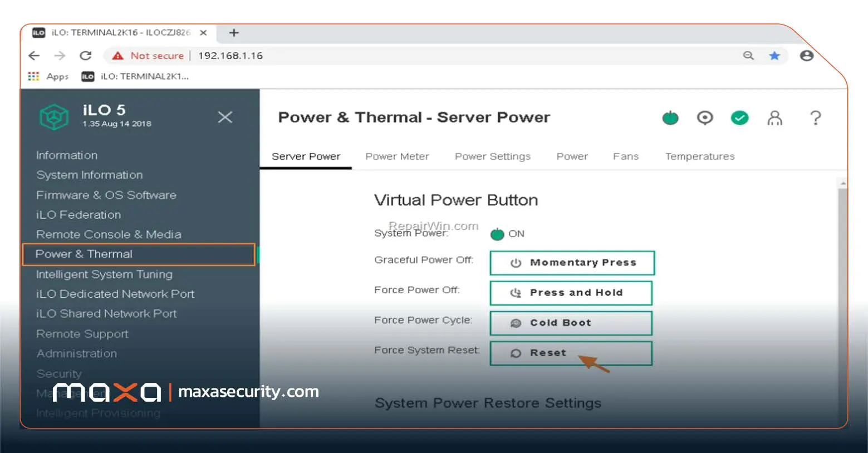Open the Apps shortcut in bookmarks bar

tap(48, 76)
